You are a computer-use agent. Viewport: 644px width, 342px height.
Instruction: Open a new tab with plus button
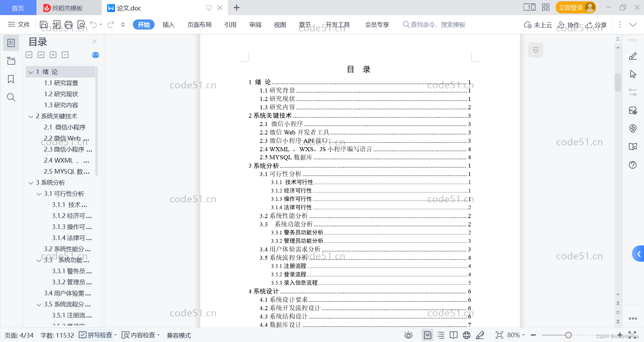(x=236, y=7)
